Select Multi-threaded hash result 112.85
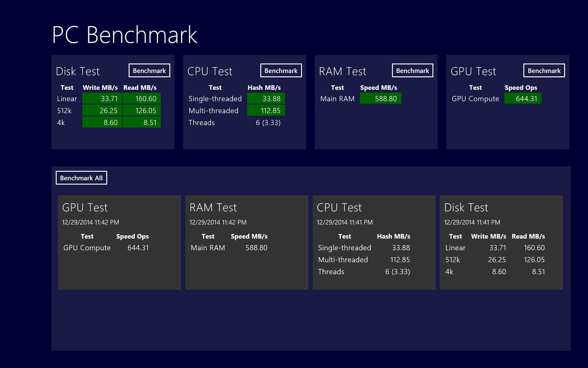588x368 pixels. click(x=266, y=110)
